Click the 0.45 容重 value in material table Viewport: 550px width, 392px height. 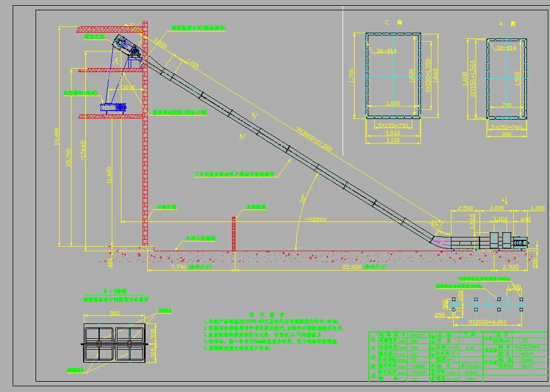(x=471, y=348)
